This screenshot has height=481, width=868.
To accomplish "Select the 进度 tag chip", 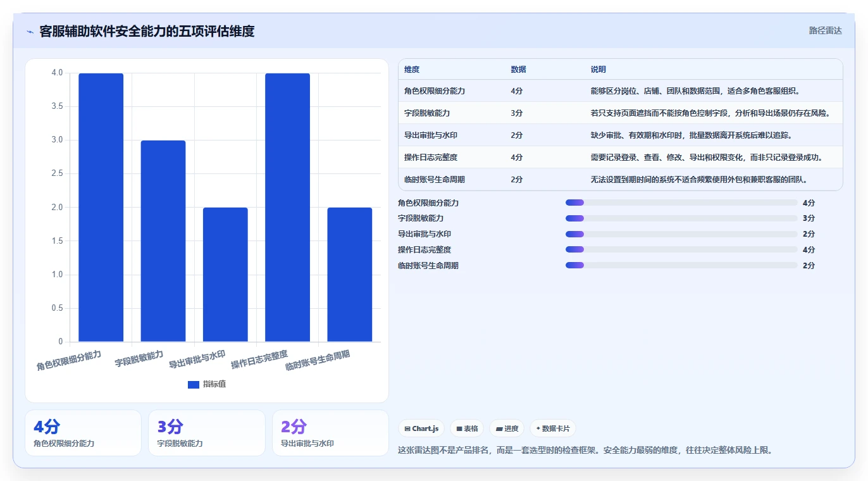I will (x=507, y=428).
